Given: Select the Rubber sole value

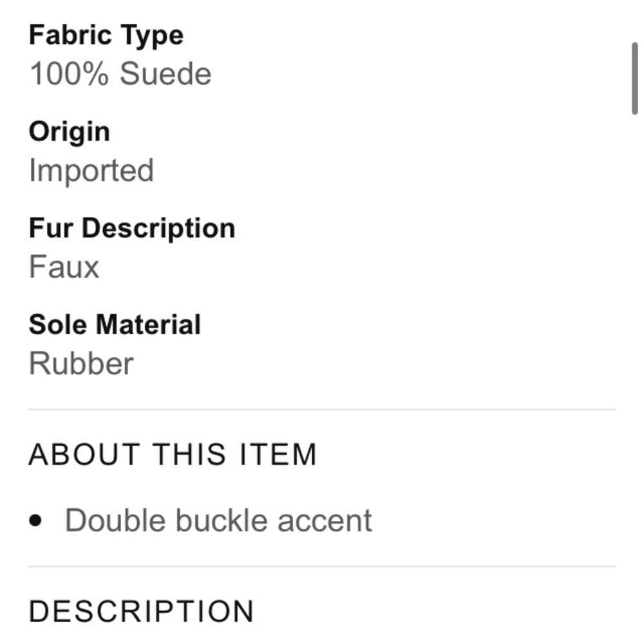Looking at the screenshot, I should click(x=82, y=364).
